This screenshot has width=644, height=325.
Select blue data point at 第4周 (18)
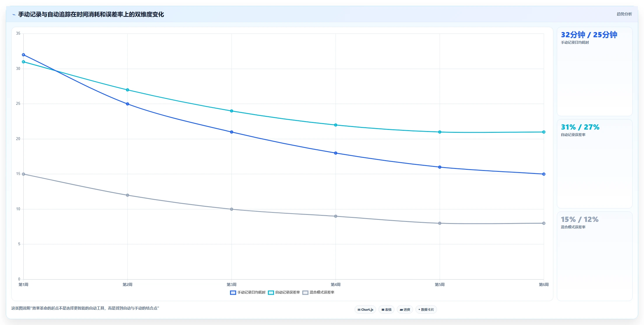[x=336, y=153]
